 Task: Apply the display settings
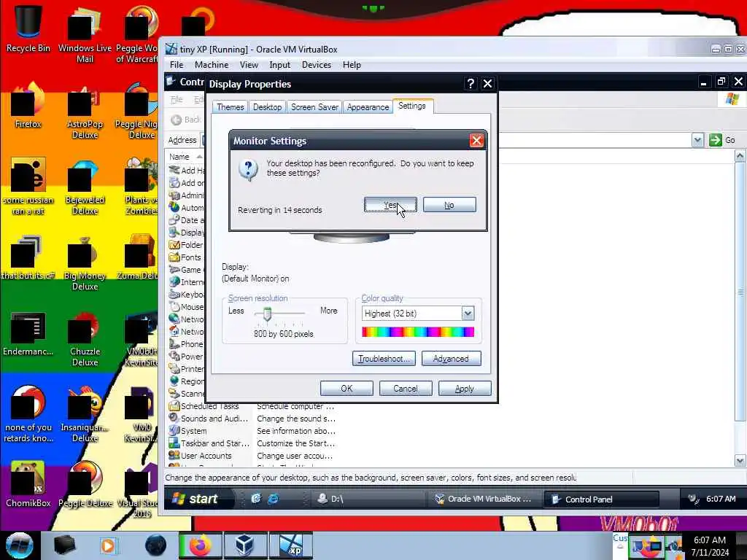[465, 389]
